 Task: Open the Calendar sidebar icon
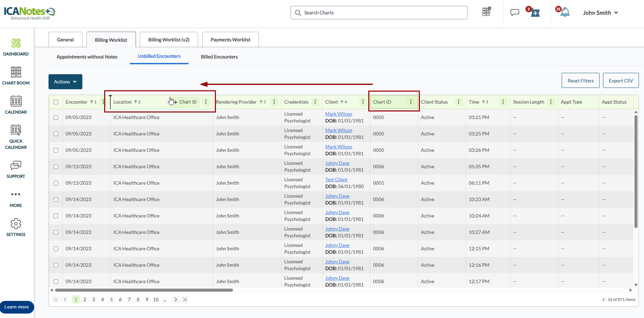pyautogui.click(x=16, y=105)
